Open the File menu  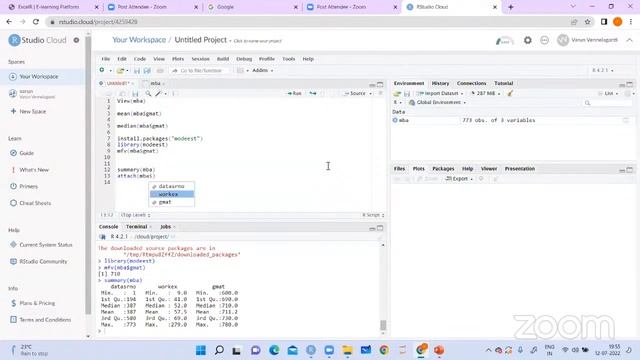pos(106,59)
